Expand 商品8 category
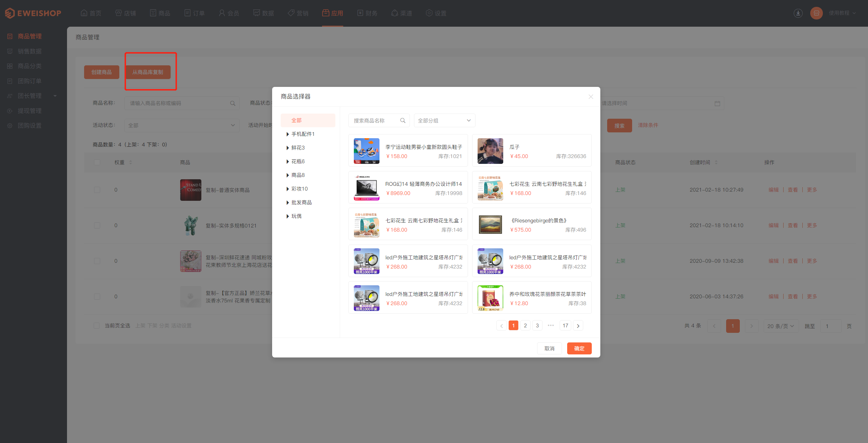 coord(288,175)
